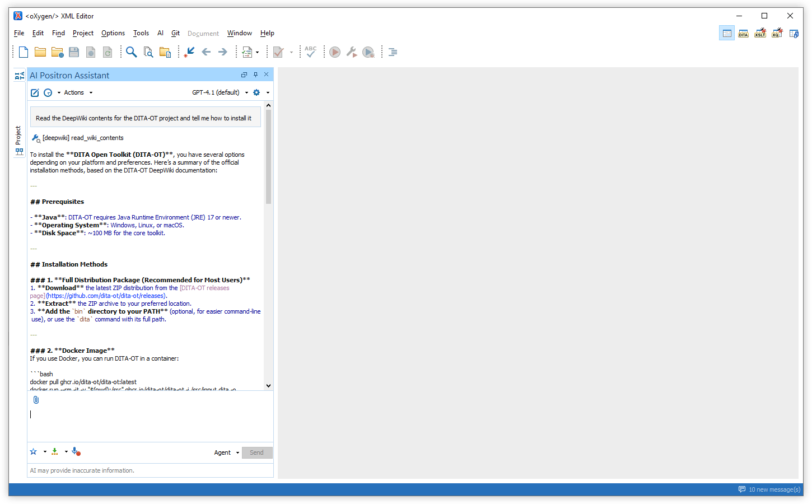Click the 10 new message(s) status link
Screen dimensions: 812x504
(x=774, y=489)
